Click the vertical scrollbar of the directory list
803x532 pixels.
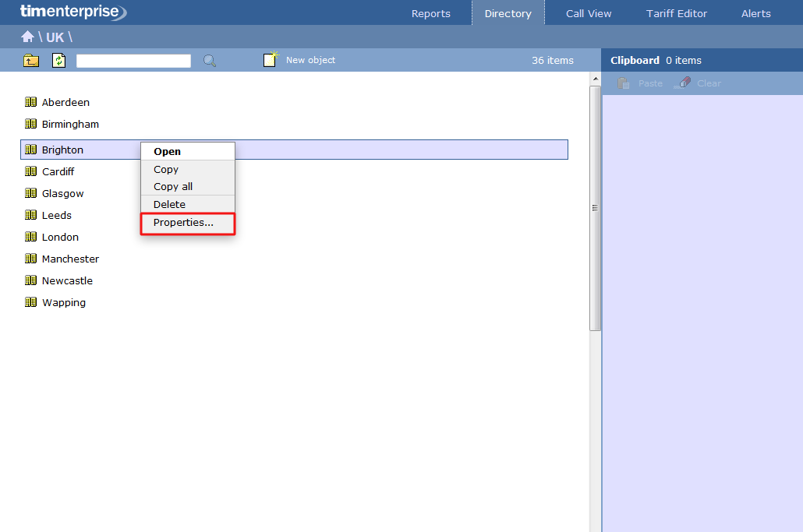tap(596, 209)
